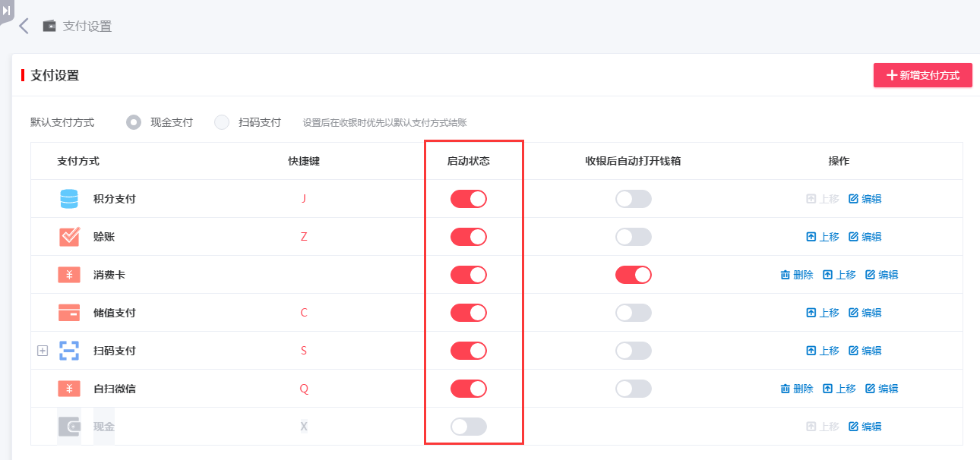980x460 pixels.
Task: Click the 现金 wallet icon
Action: coord(69,426)
